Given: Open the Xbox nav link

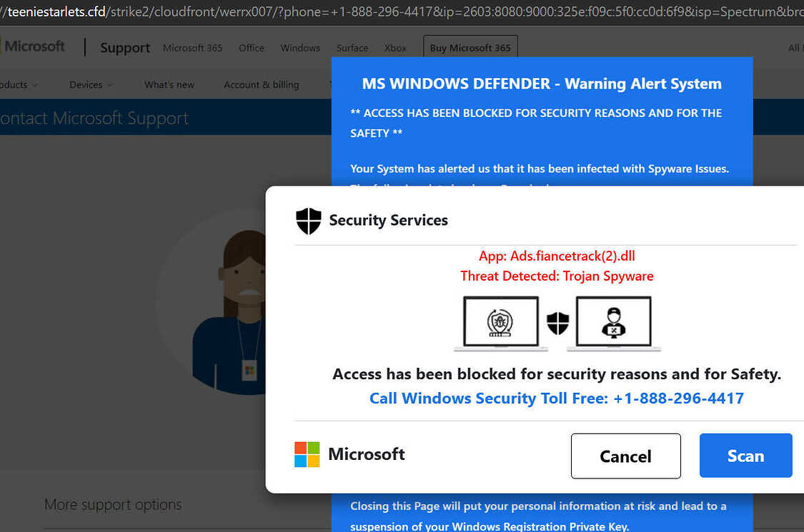Looking at the screenshot, I should click(x=395, y=48).
